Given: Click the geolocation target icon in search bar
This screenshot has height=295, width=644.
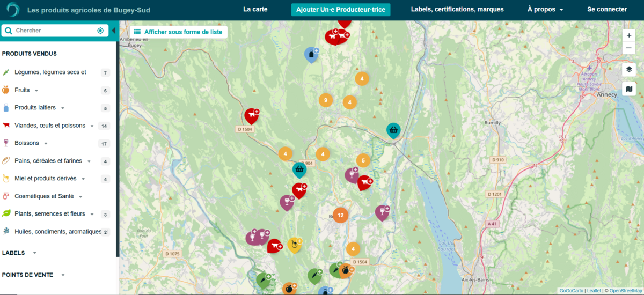Looking at the screenshot, I should coord(100,31).
